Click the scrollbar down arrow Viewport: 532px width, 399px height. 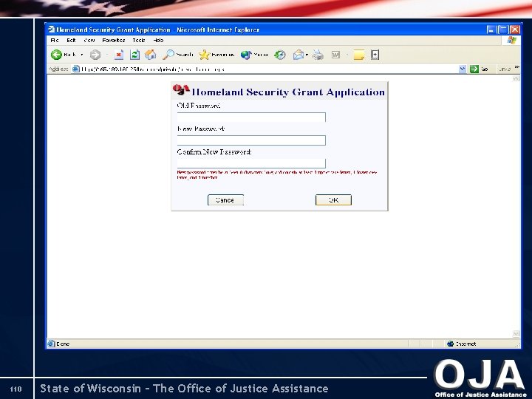click(x=516, y=334)
